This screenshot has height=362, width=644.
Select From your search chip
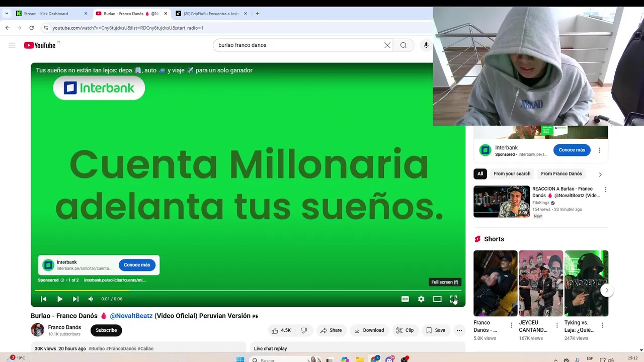pyautogui.click(x=512, y=174)
